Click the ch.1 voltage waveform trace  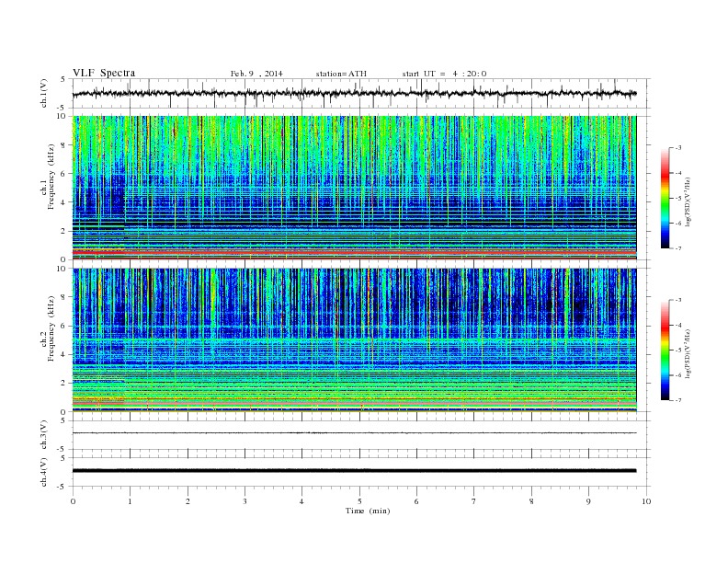point(354,94)
